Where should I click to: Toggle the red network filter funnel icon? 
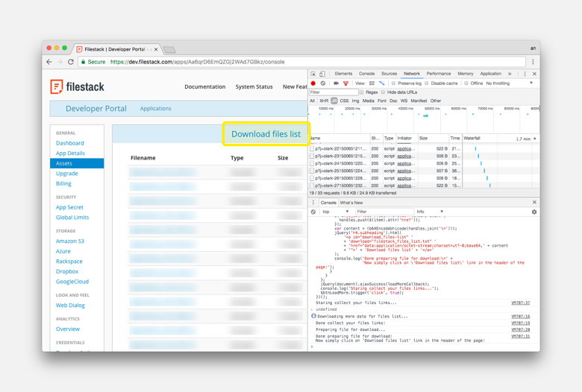point(345,83)
